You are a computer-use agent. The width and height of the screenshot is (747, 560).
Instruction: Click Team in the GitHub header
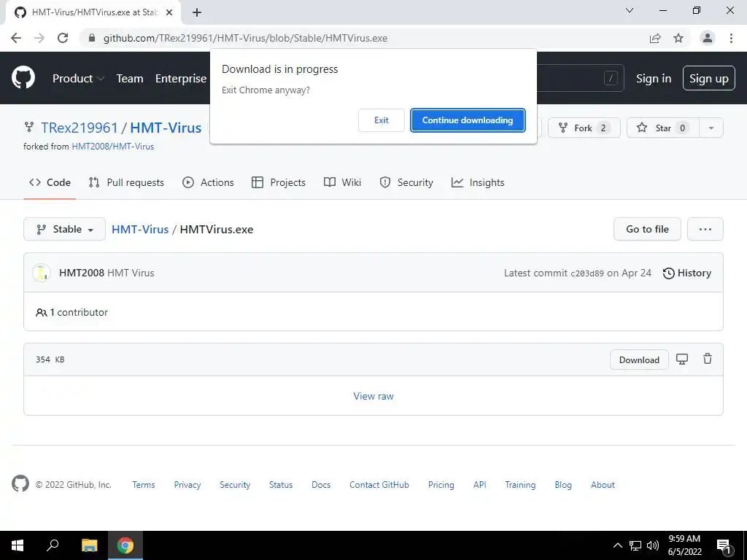[130, 79]
